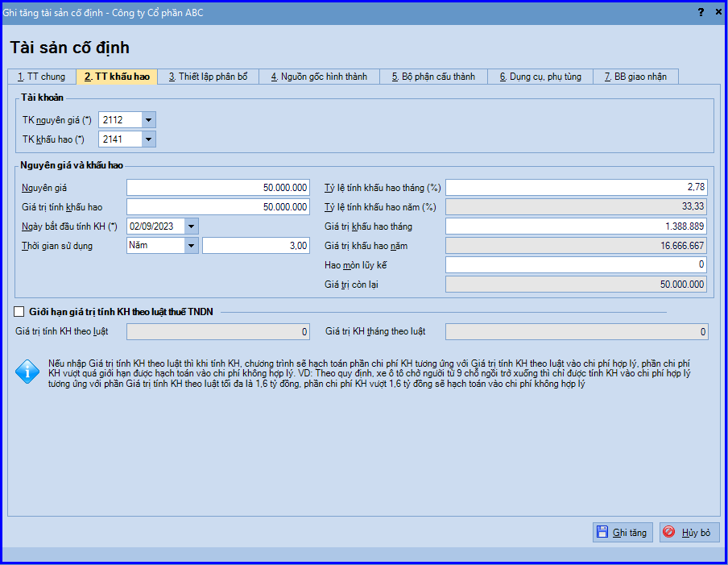Select the monthly depreciation rate field
This screenshot has width=728, height=565.
pyautogui.click(x=576, y=187)
